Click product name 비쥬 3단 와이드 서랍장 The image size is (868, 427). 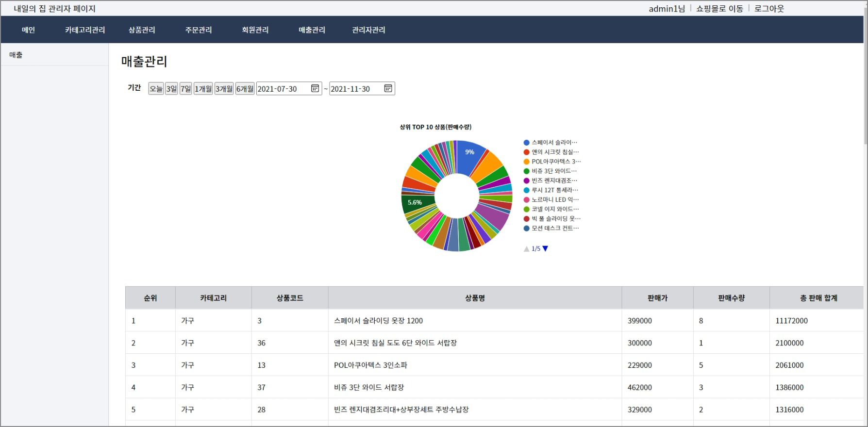point(369,388)
